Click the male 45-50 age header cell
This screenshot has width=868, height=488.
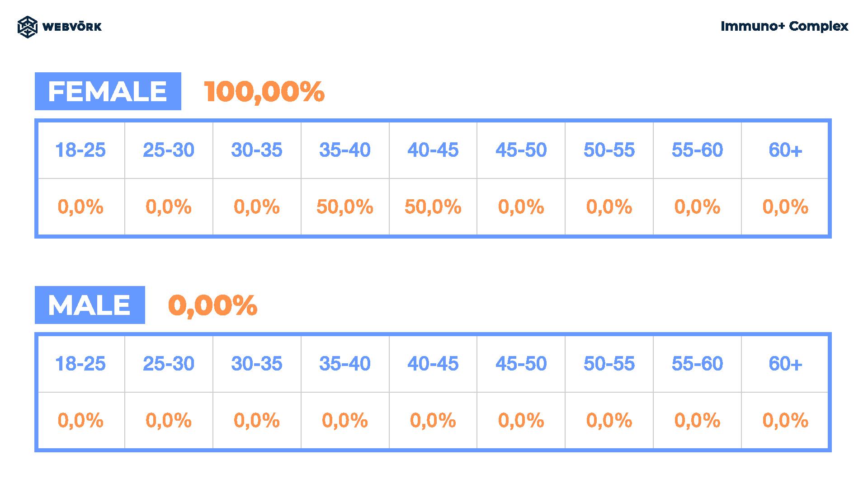coord(521,364)
